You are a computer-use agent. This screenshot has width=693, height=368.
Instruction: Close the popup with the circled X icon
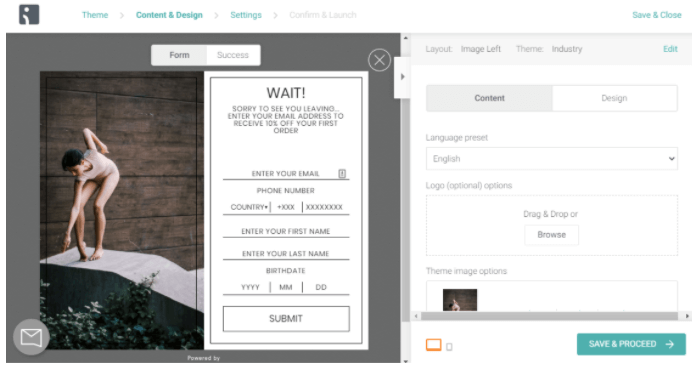tap(379, 60)
